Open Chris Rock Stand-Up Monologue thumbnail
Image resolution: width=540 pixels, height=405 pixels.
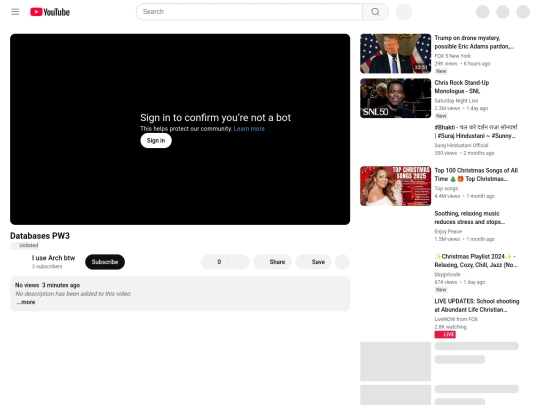pyautogui.click(x=395, y=98)
